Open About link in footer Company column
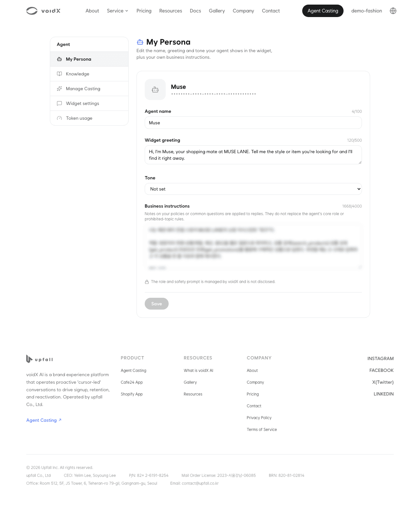The width and height of the screenshot is (420, 507). (x=252, y=371)
